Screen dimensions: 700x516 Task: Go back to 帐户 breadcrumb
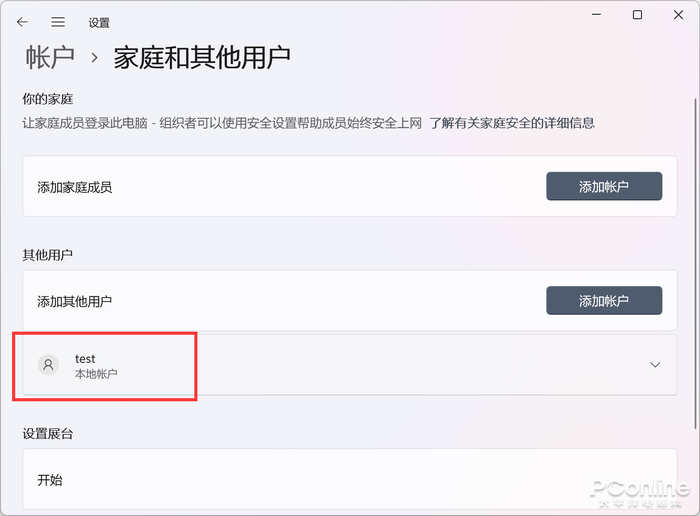50,57
